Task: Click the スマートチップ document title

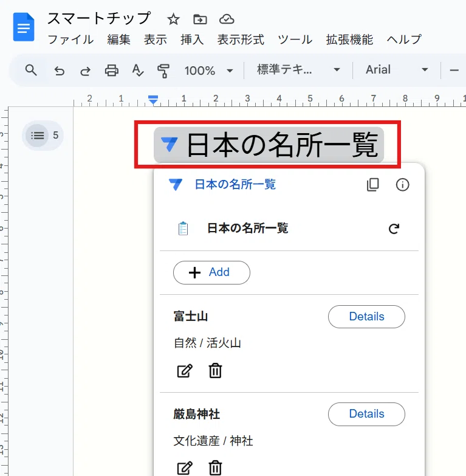Action: [x=99, y=18]
